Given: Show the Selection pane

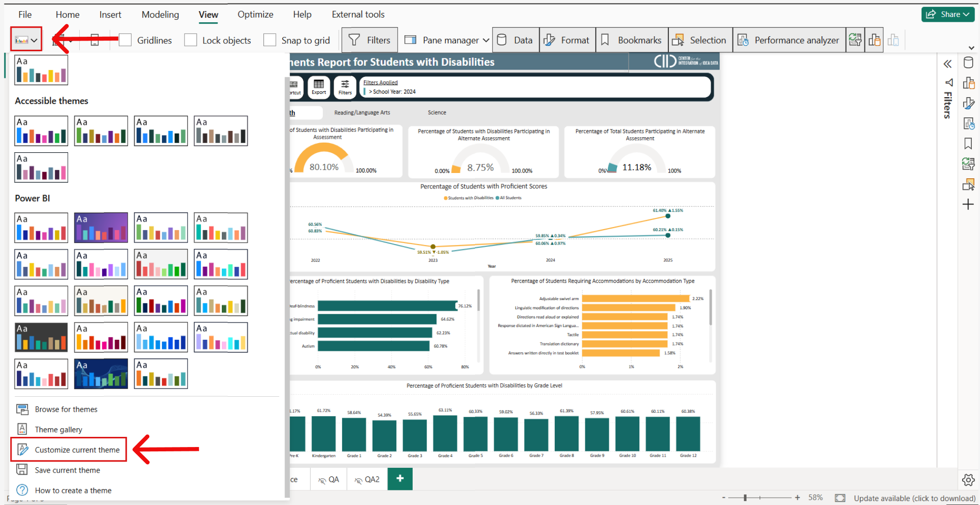Looking at the screenshot, I should click(x=700, y=40).
